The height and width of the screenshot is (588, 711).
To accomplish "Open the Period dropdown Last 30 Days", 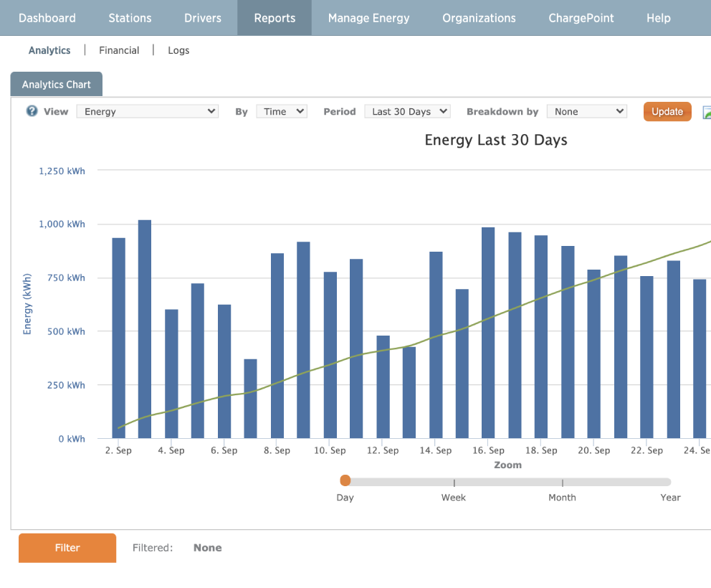I will [x=407, y=111].
